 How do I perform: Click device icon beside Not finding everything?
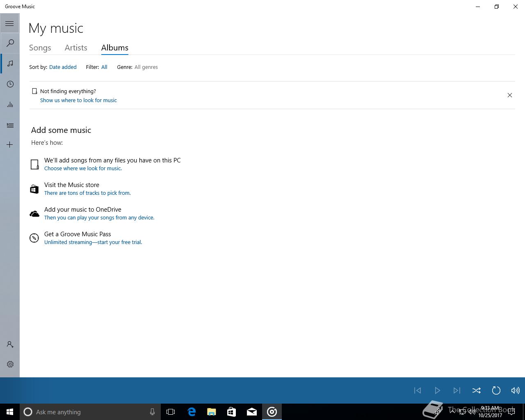34,91
